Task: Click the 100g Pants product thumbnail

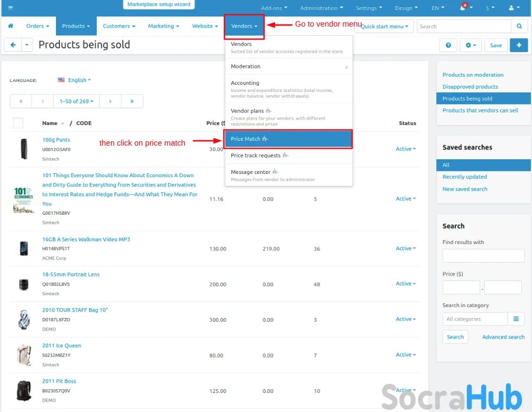Action: click(x=24, y=148)
